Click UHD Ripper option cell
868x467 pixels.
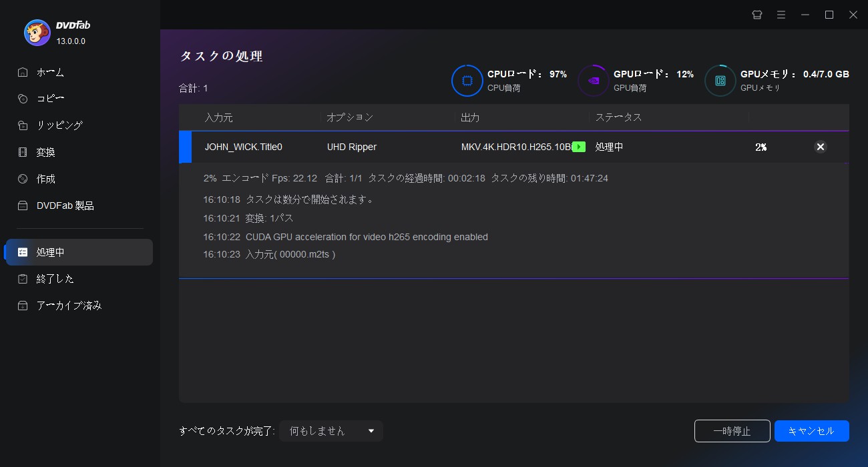(352, 147)
